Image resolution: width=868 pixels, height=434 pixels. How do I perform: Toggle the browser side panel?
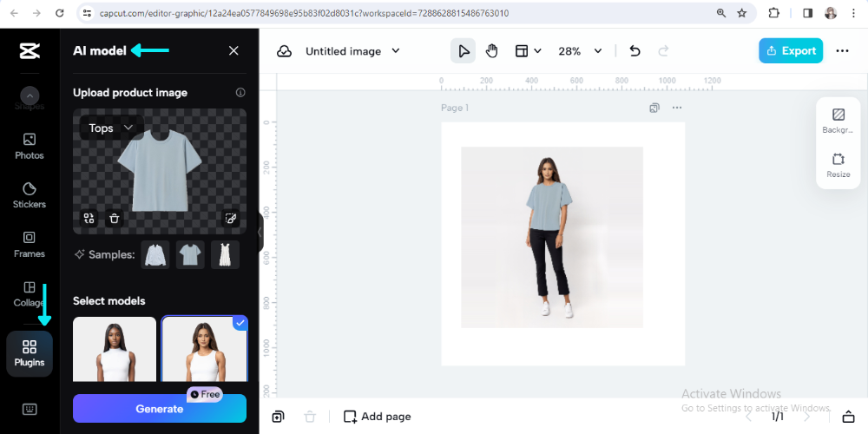point(807,13)
